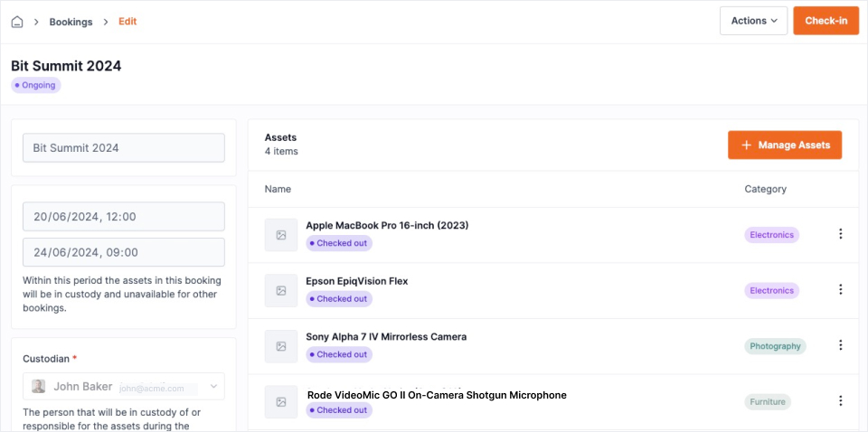The height and width of the screenshot is (432, 868).
Task: Click the plus icon on Manage Assets
Action: [746, 145]
